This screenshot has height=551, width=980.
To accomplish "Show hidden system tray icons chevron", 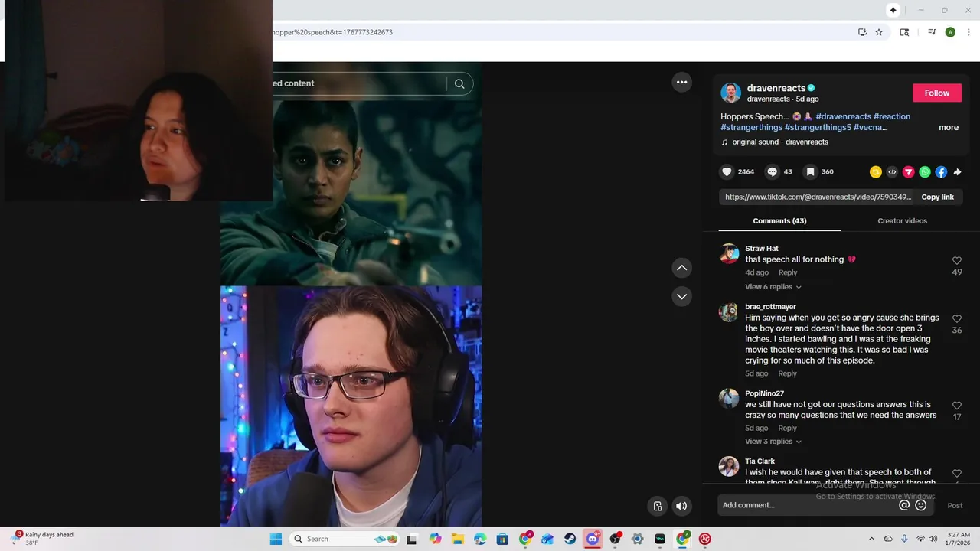I will [871, 539].
